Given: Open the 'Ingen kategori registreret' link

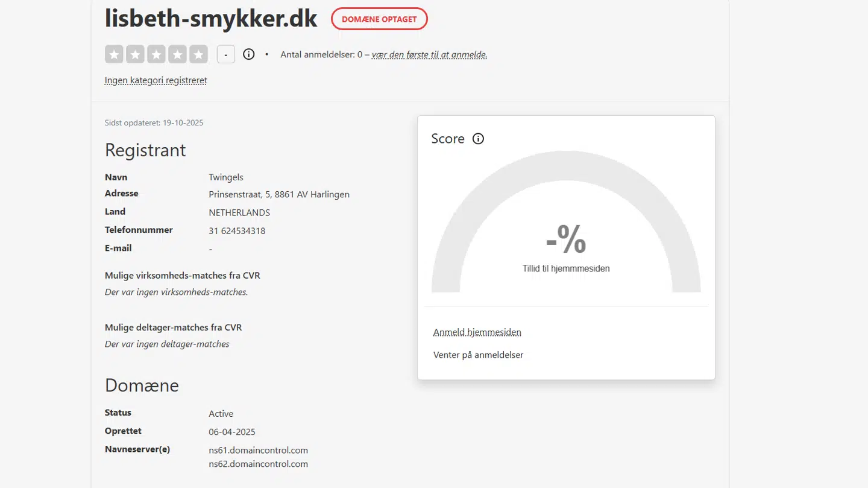Looking at the screenshot, I should (x=156, y=80).
